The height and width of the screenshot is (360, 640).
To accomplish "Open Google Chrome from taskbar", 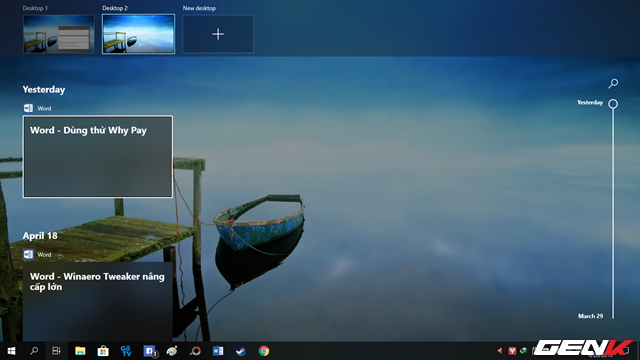I will coord(264,351).
